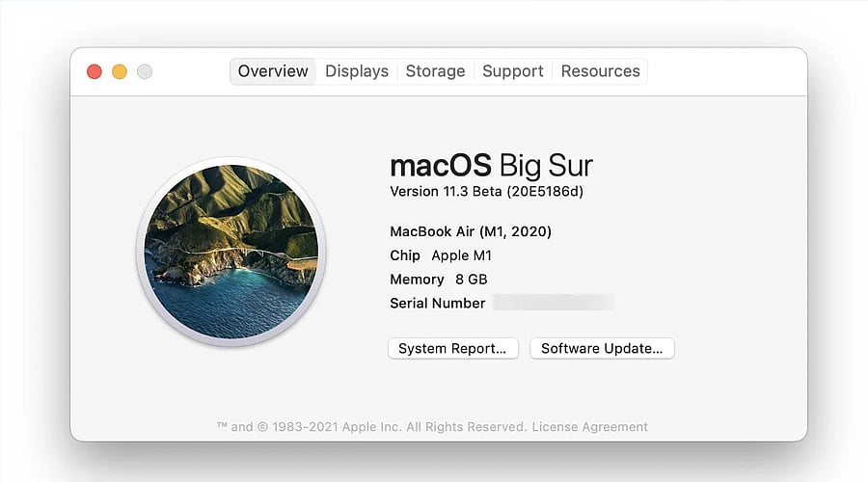Click the Software Update button
Screen dimensions: 868x482
tap(602, 349)
